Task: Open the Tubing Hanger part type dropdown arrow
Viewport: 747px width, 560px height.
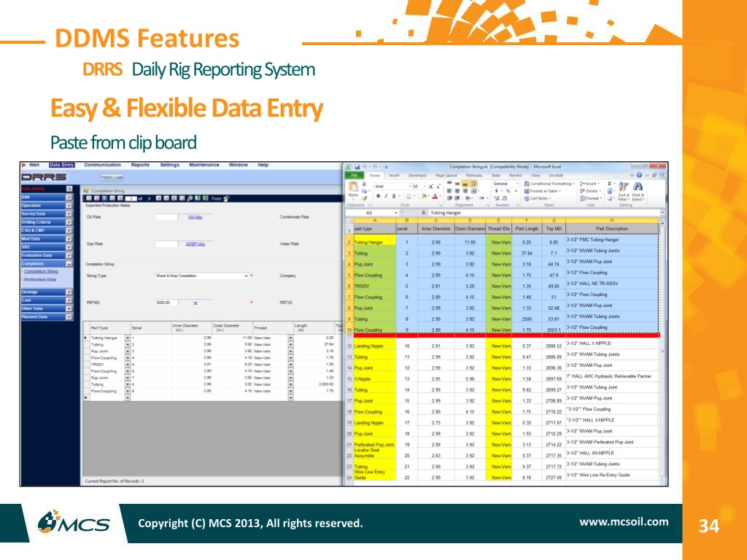Action: (x=128, y=338)
